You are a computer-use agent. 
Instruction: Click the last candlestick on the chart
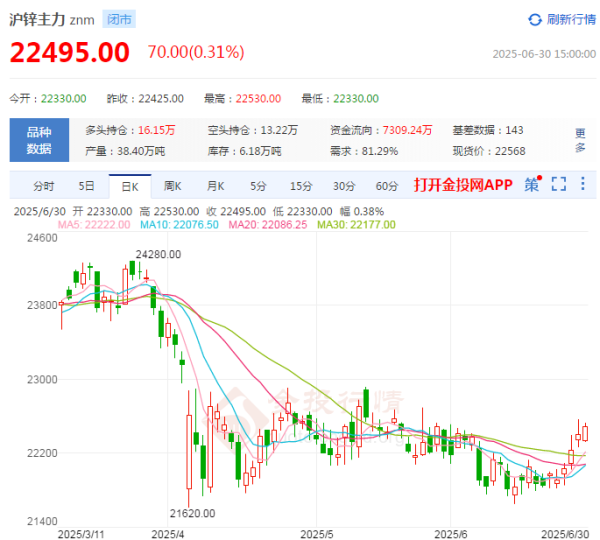tap(585, 433)
